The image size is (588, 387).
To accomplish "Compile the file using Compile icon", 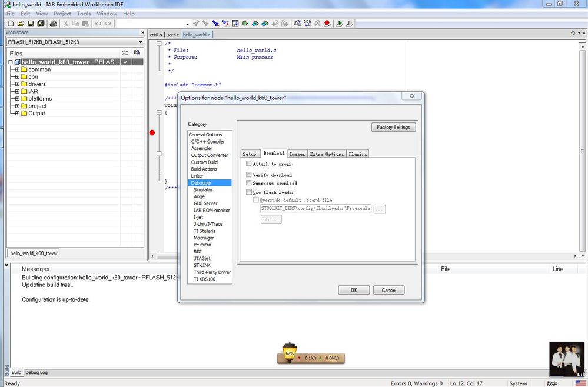I will 297,24.
